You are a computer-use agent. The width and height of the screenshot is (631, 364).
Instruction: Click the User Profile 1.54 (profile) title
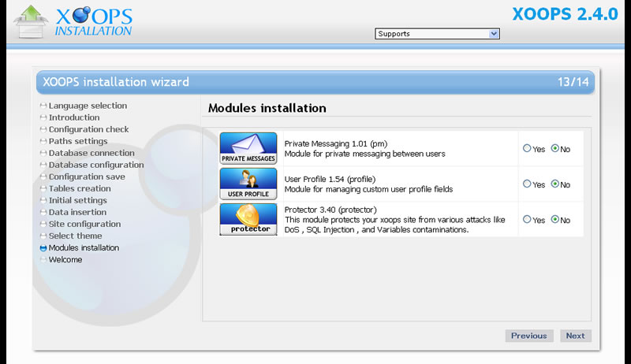[330, 179]
